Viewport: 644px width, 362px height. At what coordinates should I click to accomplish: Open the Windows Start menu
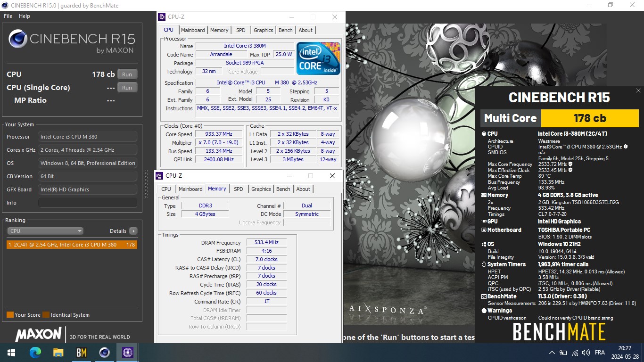[11, 353]
